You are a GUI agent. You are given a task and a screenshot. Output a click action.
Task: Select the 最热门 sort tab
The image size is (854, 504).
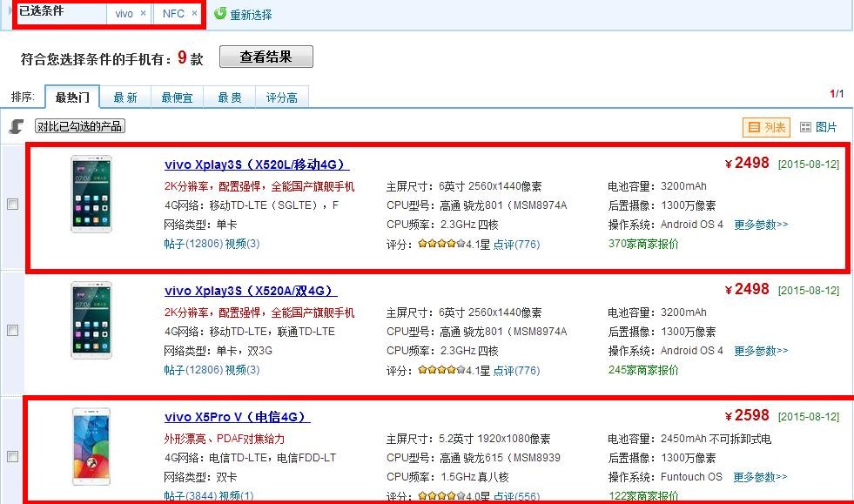tap(72, 97)
